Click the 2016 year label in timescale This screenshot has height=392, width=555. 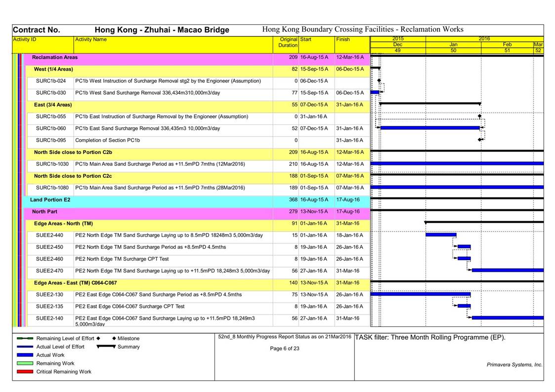coord(484,39)
